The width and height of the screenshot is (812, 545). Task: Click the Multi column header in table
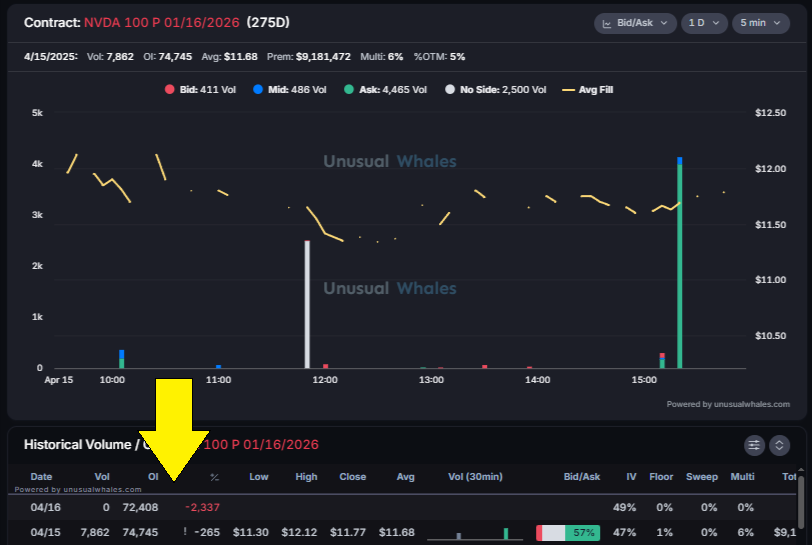pos(743,477)
